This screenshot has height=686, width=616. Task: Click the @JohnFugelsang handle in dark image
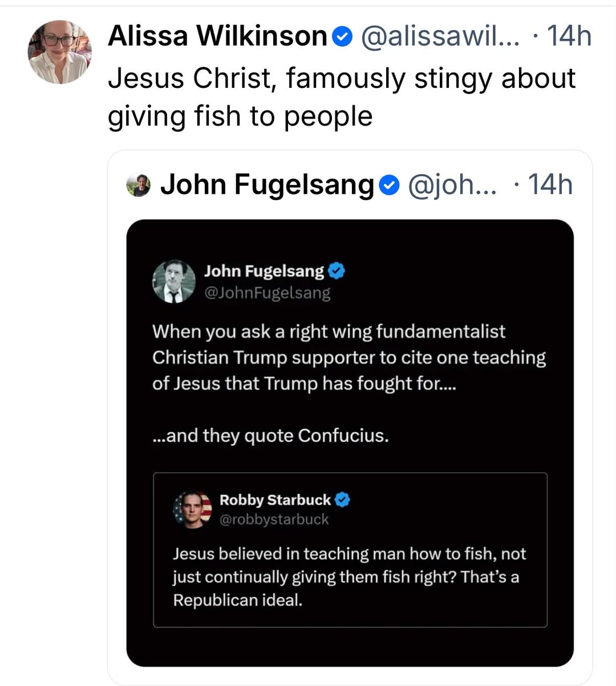coord(268,293)
